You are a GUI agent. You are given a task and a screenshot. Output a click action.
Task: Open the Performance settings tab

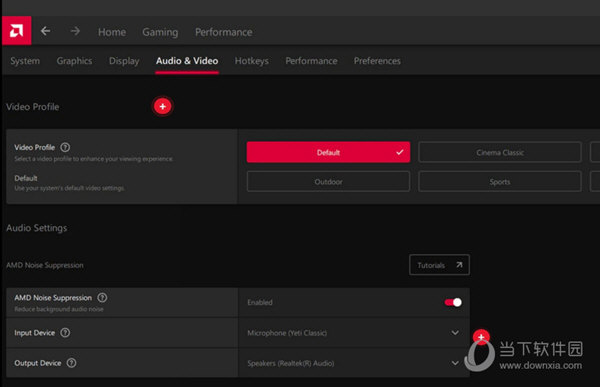pos(311,61)
